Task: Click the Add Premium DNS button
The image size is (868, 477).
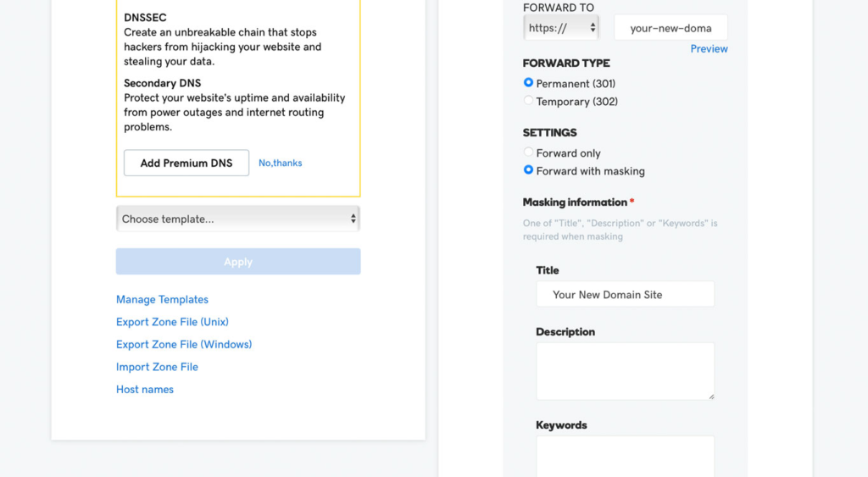Action: pyautogui.click(x=186, y=163)
